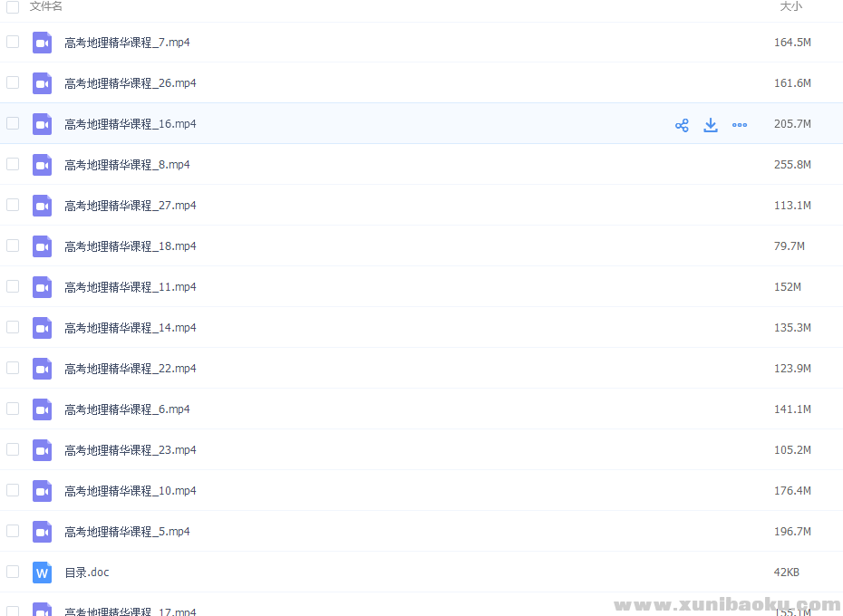Viewport: 843px width, 616px height.
Task: Click video icon of 高考地理精华课程_7.mp4
Action: click(43, 43)
